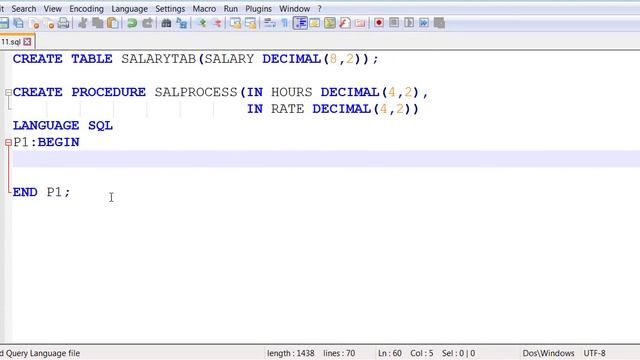
Task: Click the LANGUAGE SQL line
Action: (x=62, y=126)
